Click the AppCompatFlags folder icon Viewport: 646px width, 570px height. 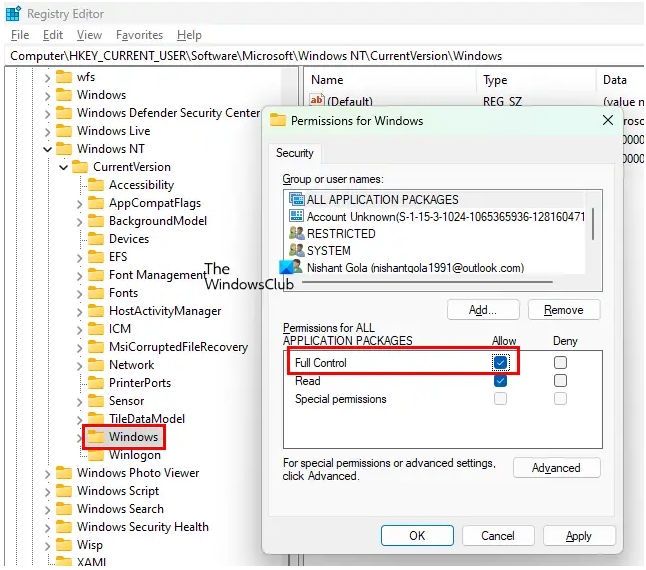96,203
